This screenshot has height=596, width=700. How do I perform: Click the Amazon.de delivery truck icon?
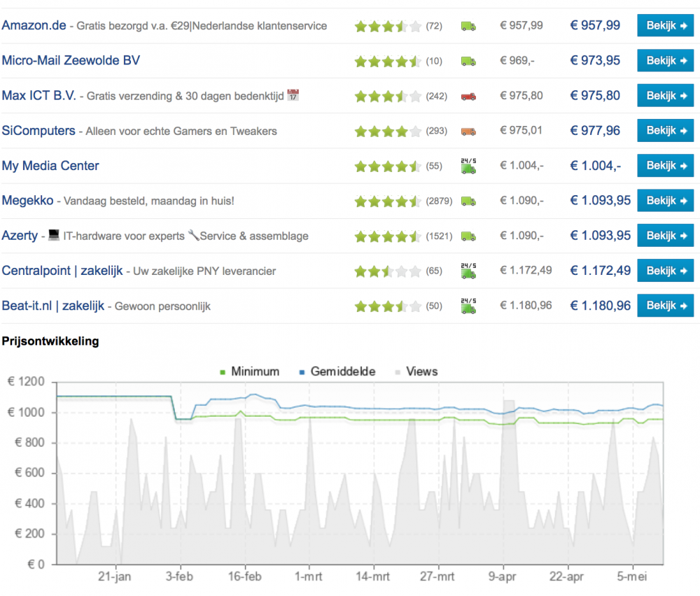click(x=468, y=27)
